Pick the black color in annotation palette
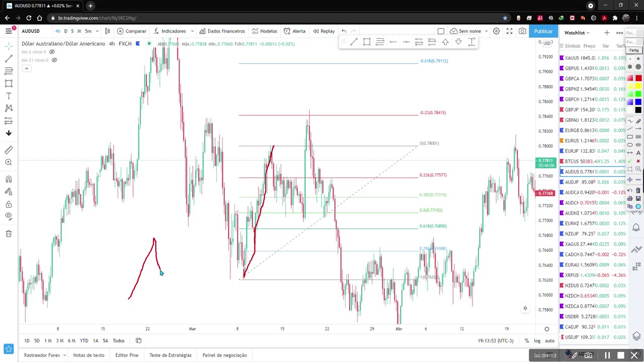The image size is (644, 362). pos(638,110)
